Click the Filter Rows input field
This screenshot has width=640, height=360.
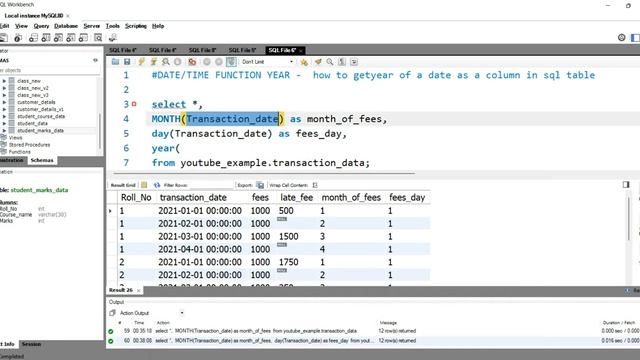210,185
